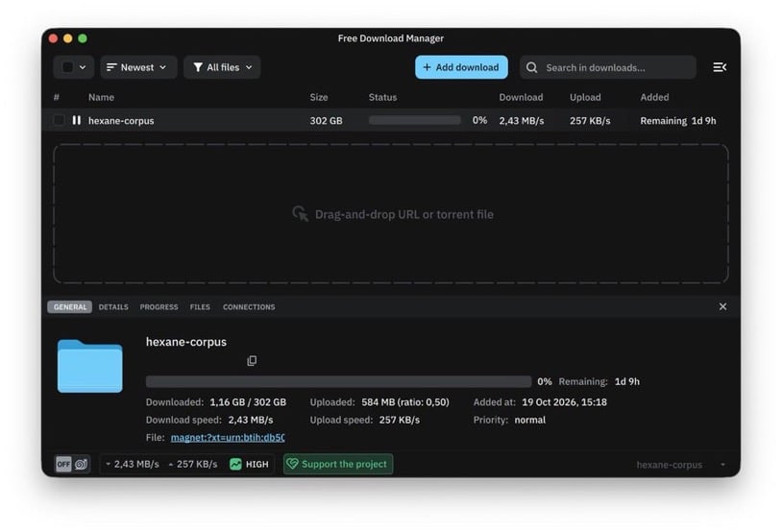
Task: Switch to the General tab
Action: (x=70, y=306)
